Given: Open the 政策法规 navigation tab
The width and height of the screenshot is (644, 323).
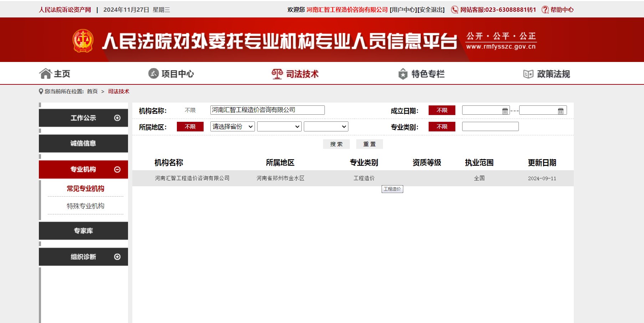Looking at the screenshot, I should 547,74.
